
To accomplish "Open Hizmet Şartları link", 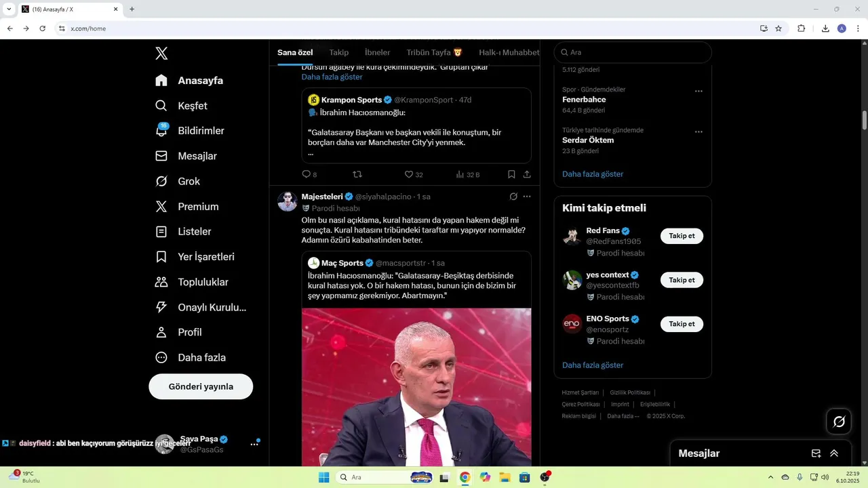I will click(x=580, y=392).
